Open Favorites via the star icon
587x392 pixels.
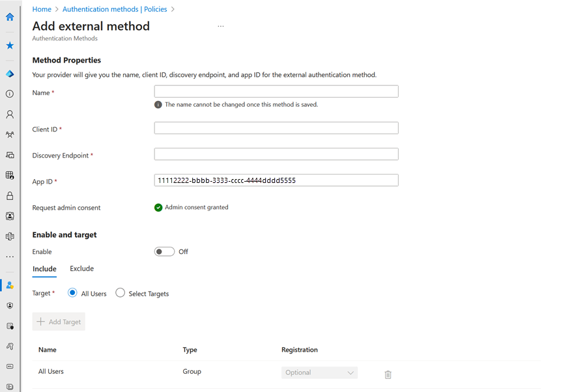coord(9,45)
